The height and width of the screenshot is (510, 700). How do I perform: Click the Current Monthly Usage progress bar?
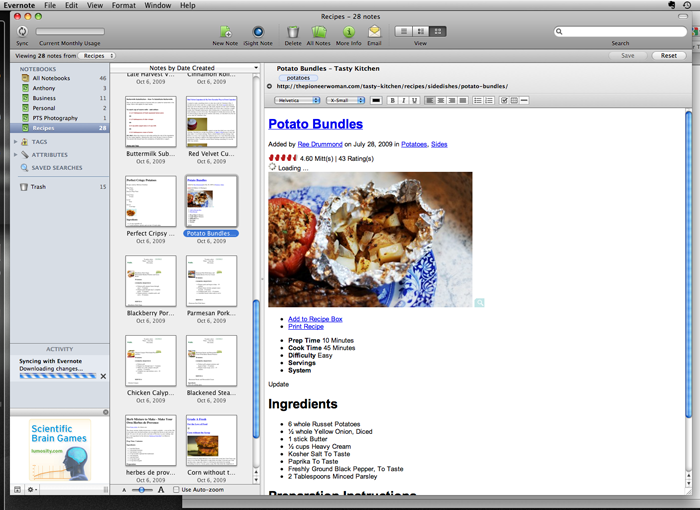coord(70,31)
